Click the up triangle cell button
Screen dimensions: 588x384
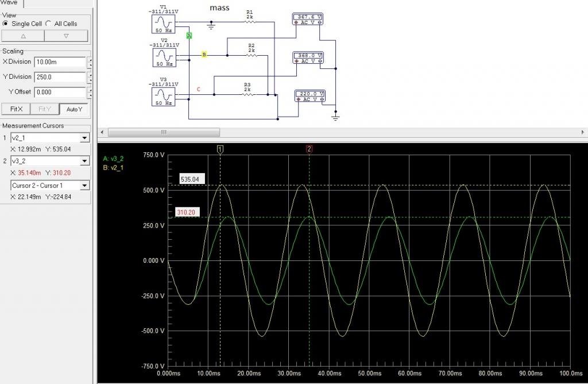(x=23, y=36)
